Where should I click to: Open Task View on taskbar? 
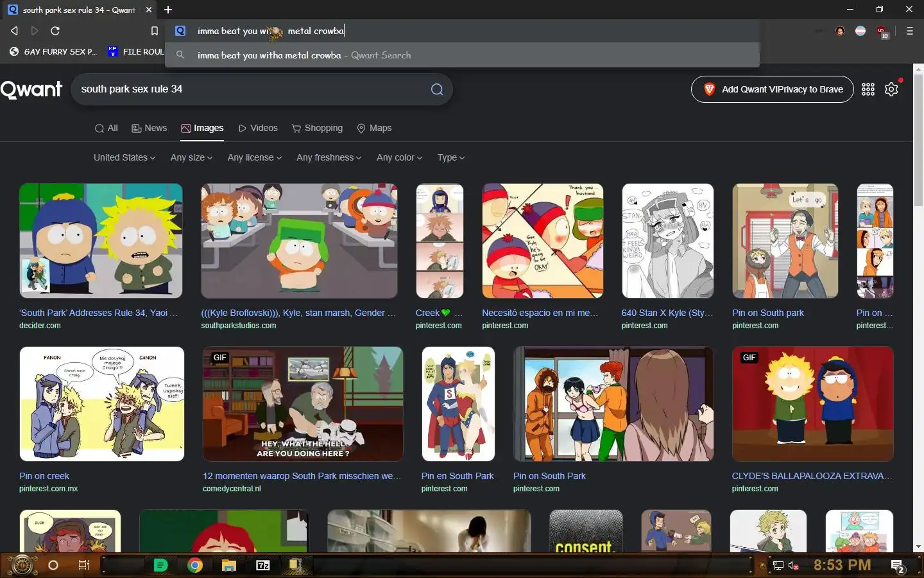pyautogui.click(x=83, y=565)
